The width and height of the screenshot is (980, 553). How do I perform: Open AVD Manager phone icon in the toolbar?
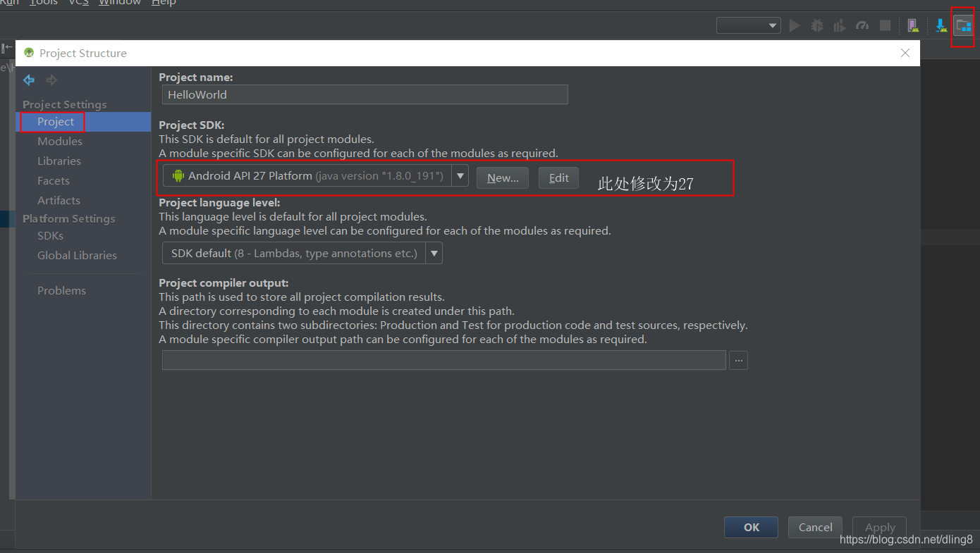point(913,26)
